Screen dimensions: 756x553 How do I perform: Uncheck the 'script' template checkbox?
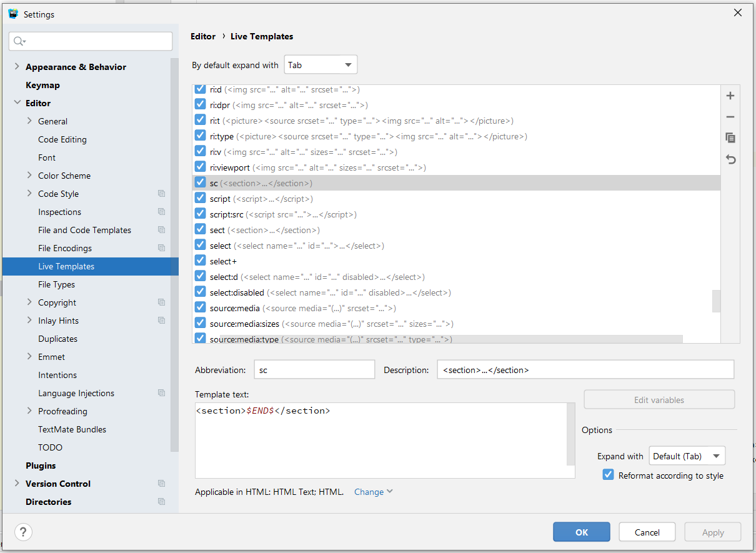pyautogui.click(x=200, y=198)
